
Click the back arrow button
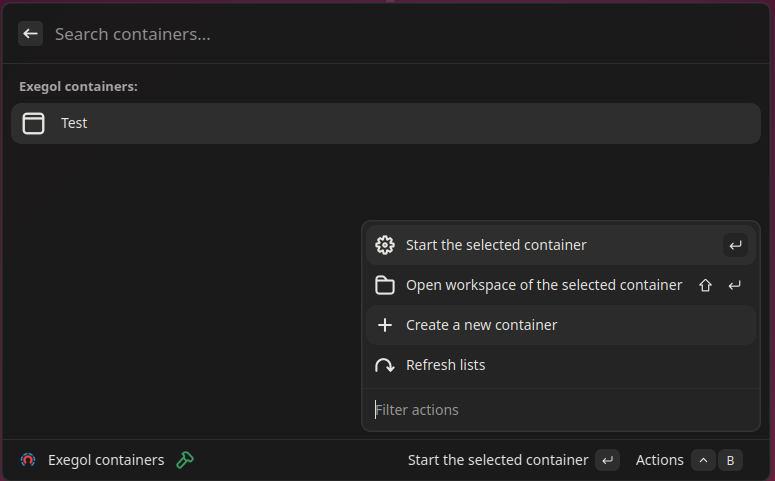point(31,34)
